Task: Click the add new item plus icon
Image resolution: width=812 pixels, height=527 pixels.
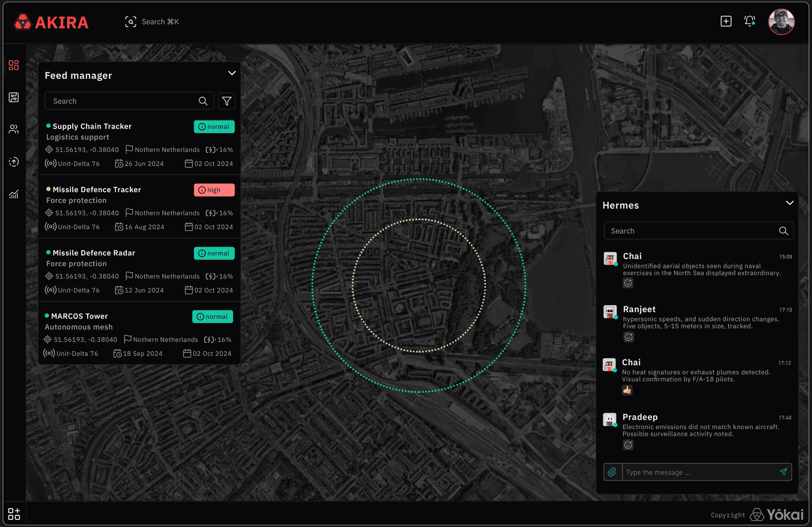Action: [725, 21]
